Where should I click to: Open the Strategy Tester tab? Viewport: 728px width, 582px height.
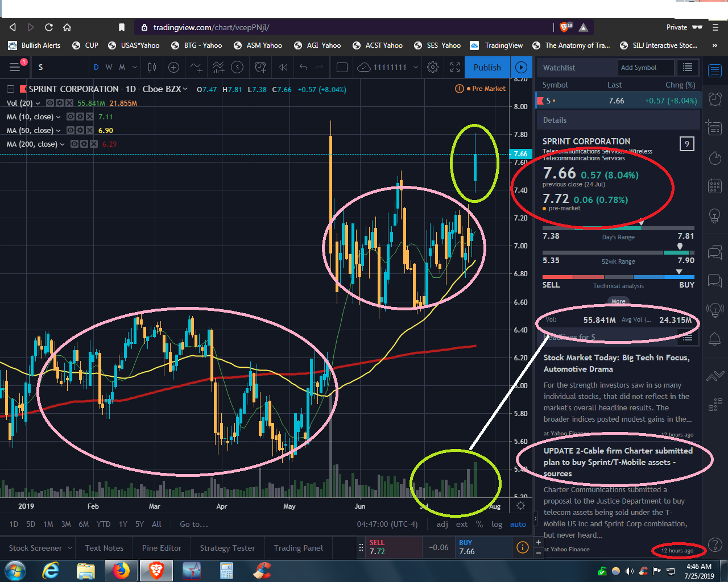point(227,548)
